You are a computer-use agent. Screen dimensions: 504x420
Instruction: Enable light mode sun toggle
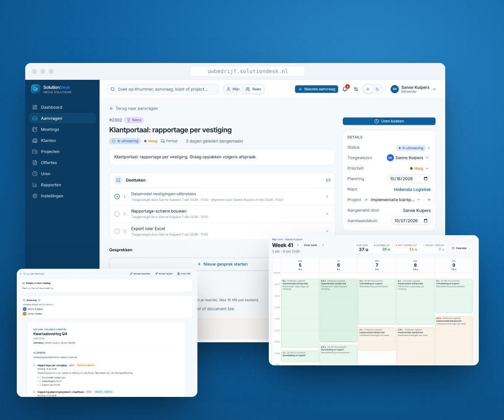[x=368, y=89]
